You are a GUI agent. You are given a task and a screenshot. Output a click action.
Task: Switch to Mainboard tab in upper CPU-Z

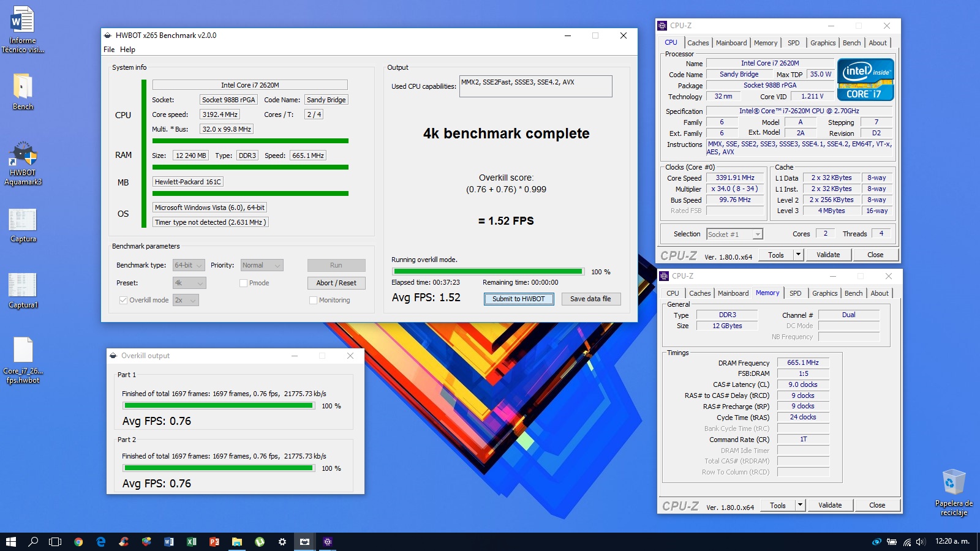(731, 43)
